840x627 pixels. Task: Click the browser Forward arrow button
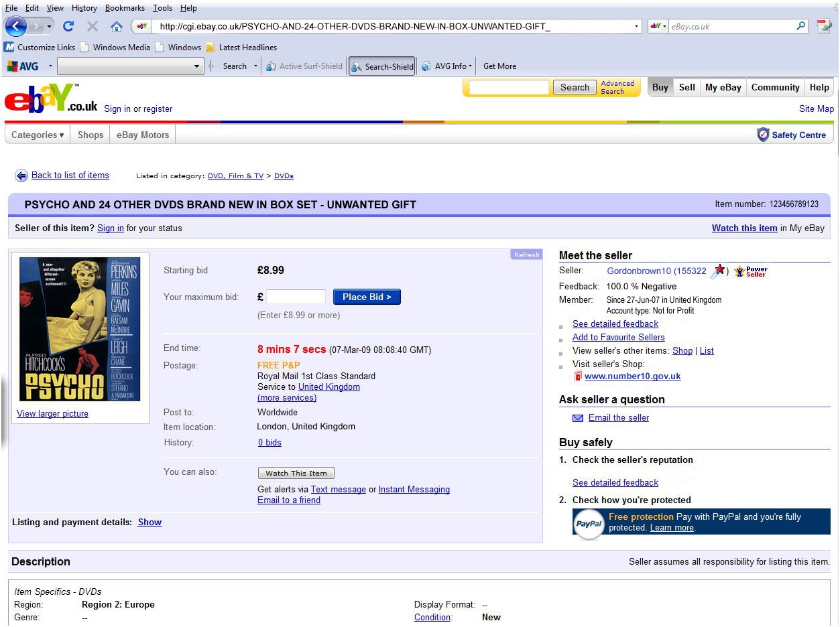36,26
